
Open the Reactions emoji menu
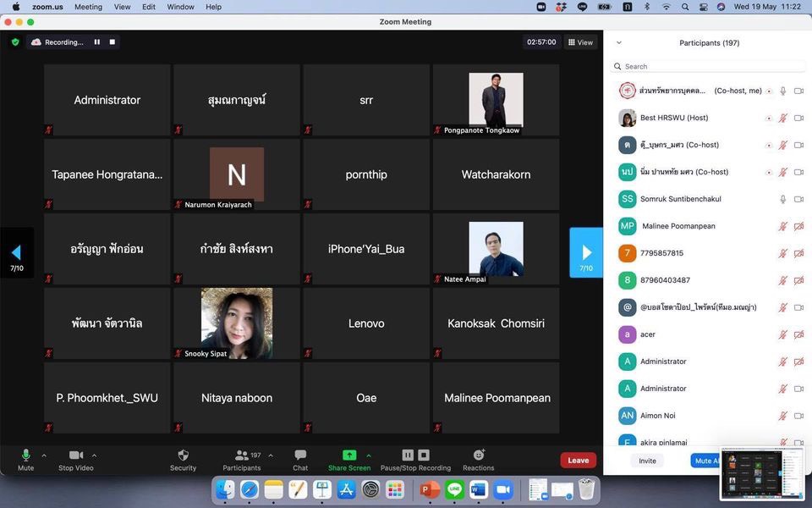tap(479, 456)
